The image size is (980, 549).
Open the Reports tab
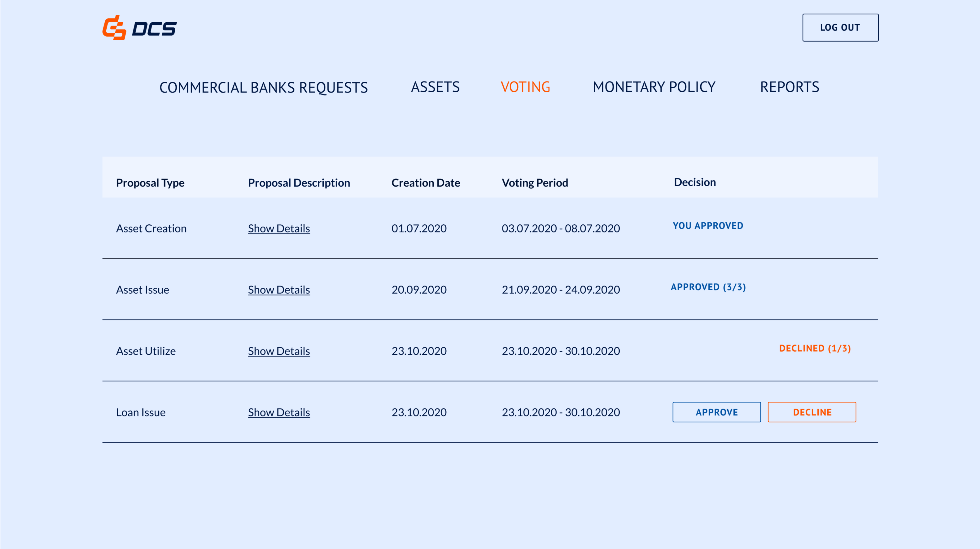coord(789,87)
